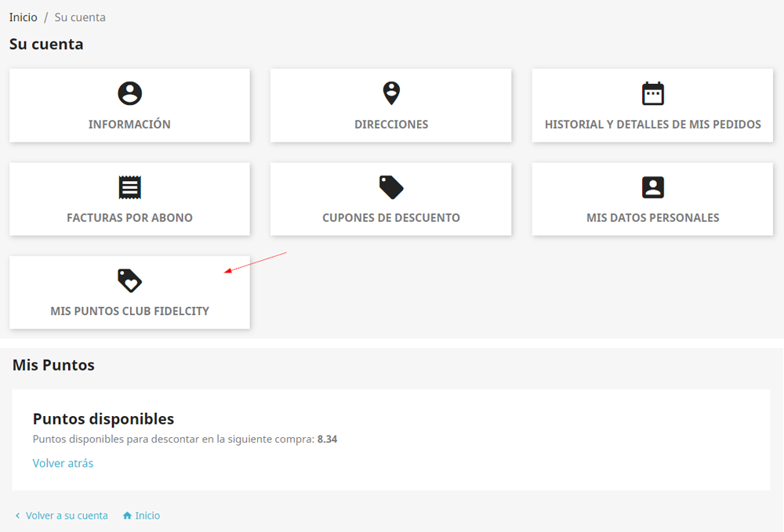This screenshot has width=784, height=532.
Task: Open the Información card label
Action: click(129, 125)
